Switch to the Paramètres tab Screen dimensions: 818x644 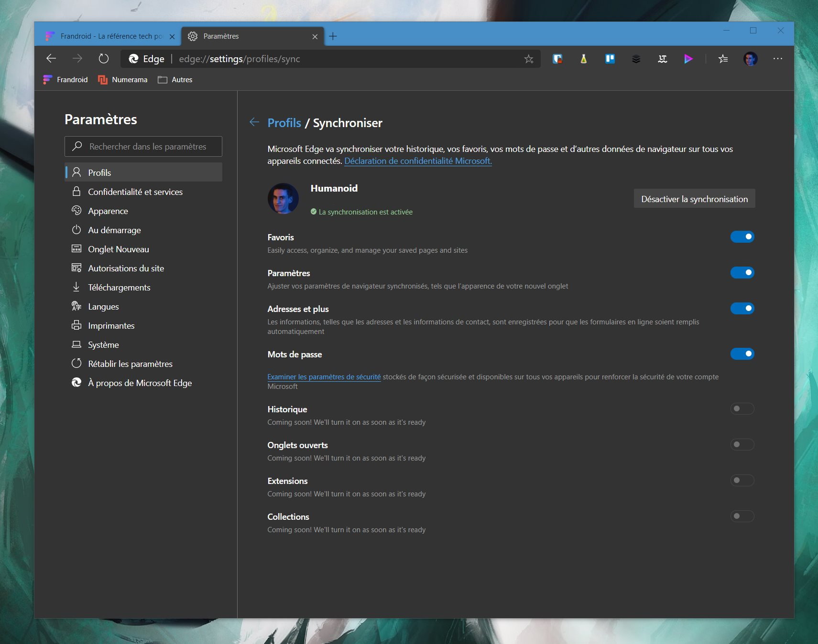(x=252, y=36)
